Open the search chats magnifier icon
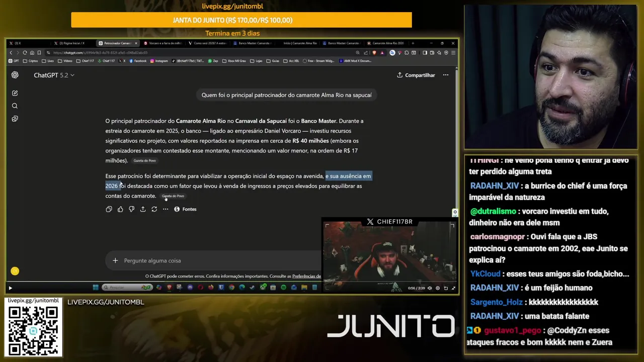This screenshot has height=362, width=644. click(15, 106)
